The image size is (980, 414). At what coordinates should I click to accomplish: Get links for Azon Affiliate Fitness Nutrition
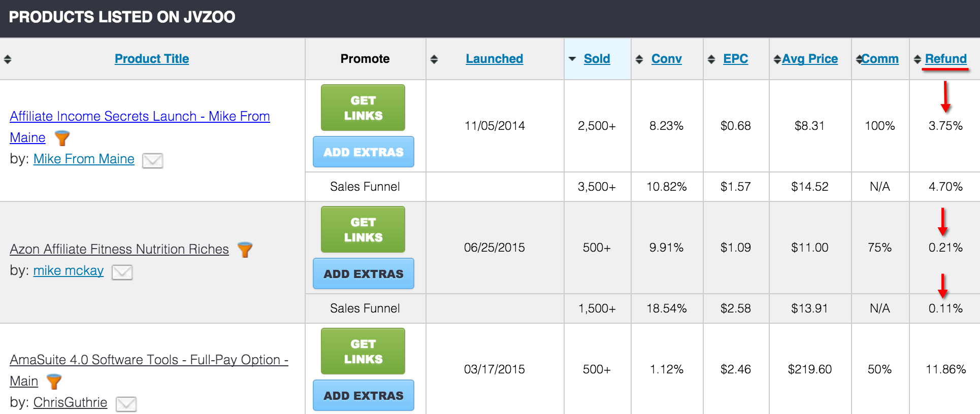tap(363, 229)
